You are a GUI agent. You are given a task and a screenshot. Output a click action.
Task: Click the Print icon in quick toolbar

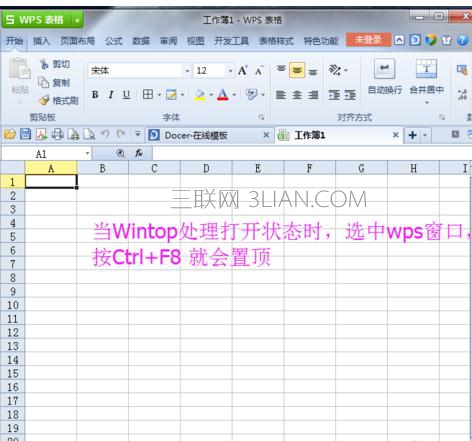point(57,134)
